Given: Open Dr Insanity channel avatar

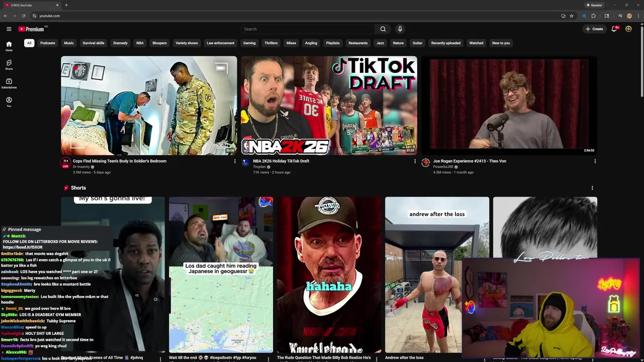Looking at the screenshot, I should (x=65, y=162).
